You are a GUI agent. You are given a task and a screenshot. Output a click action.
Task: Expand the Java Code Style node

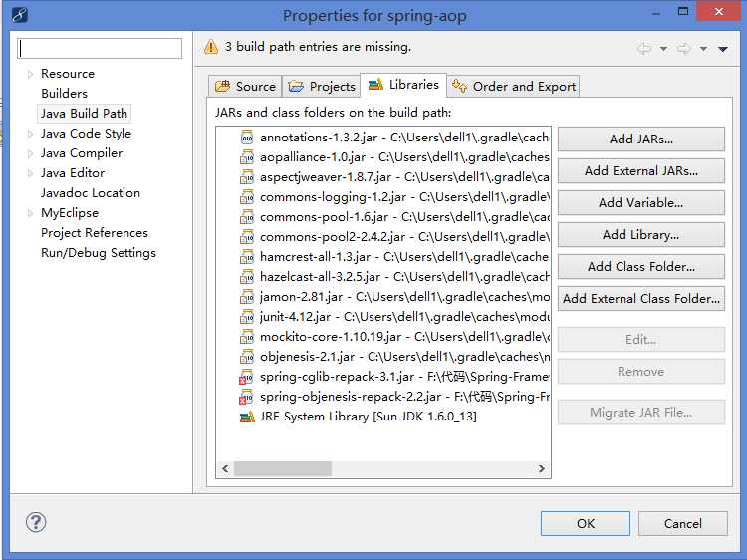[30, 134]
